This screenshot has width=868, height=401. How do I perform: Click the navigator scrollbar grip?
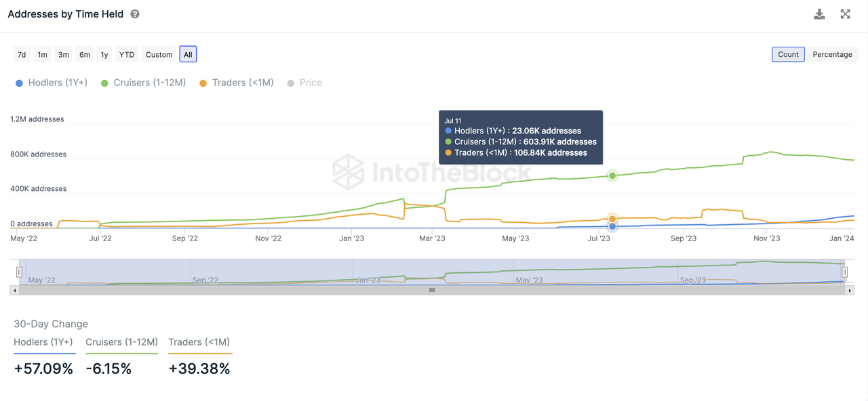click(x=432, y=290)
